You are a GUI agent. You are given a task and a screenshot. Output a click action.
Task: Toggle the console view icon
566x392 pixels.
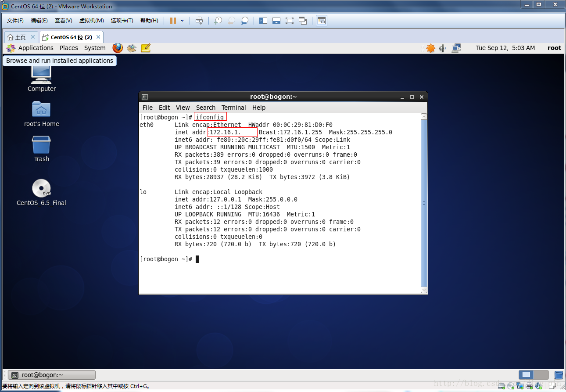pos(322,21)
